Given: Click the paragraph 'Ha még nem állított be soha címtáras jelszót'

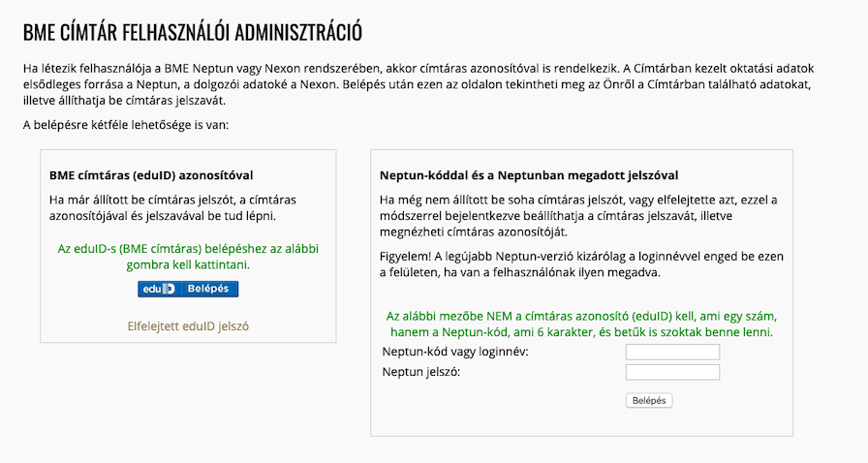Looking at the screenshot, I should pyautogui.click(x=578, y=216).
